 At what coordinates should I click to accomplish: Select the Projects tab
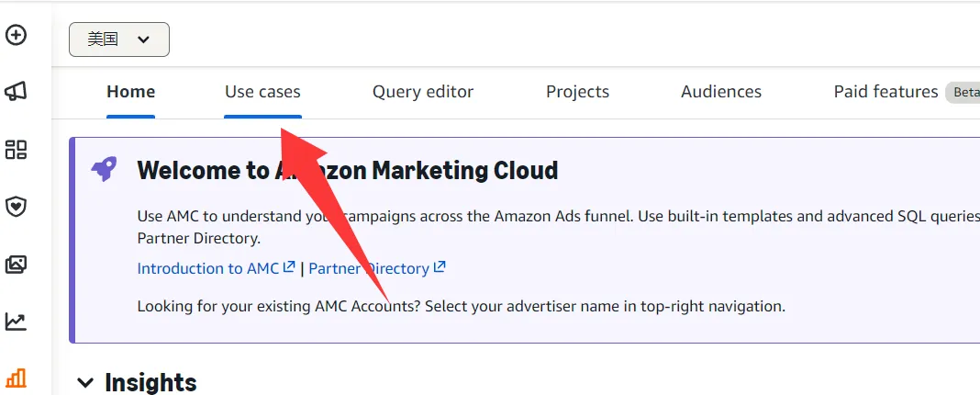tap(577, 92)
